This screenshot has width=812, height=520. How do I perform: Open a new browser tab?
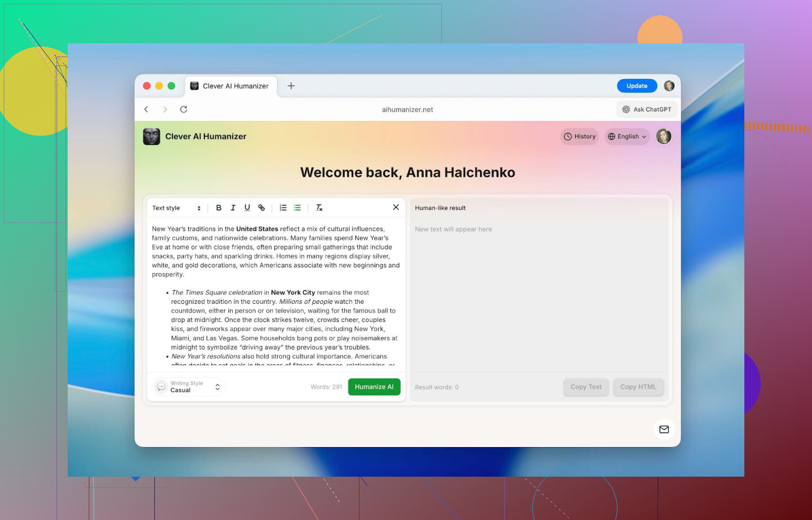[x=291, y=86]
